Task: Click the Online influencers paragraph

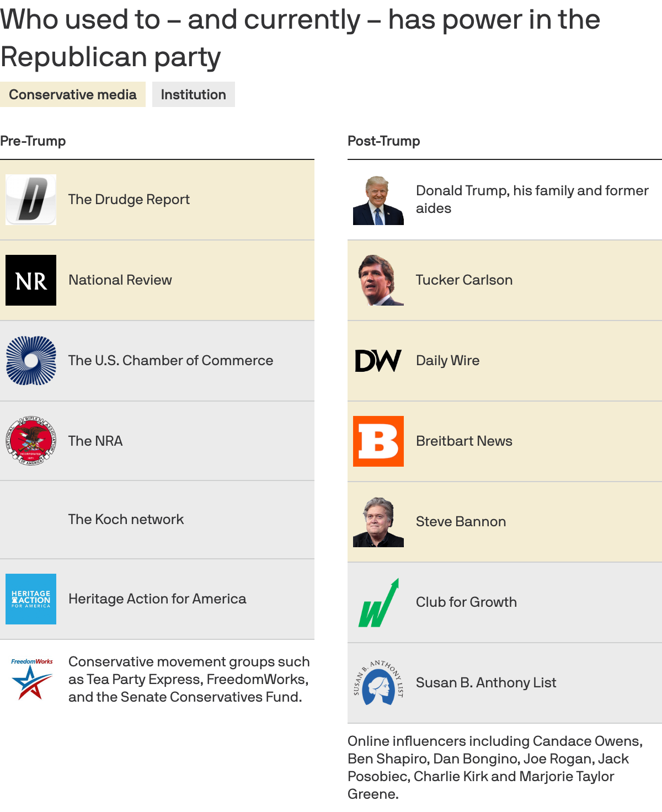Action: tap(495, 768)
